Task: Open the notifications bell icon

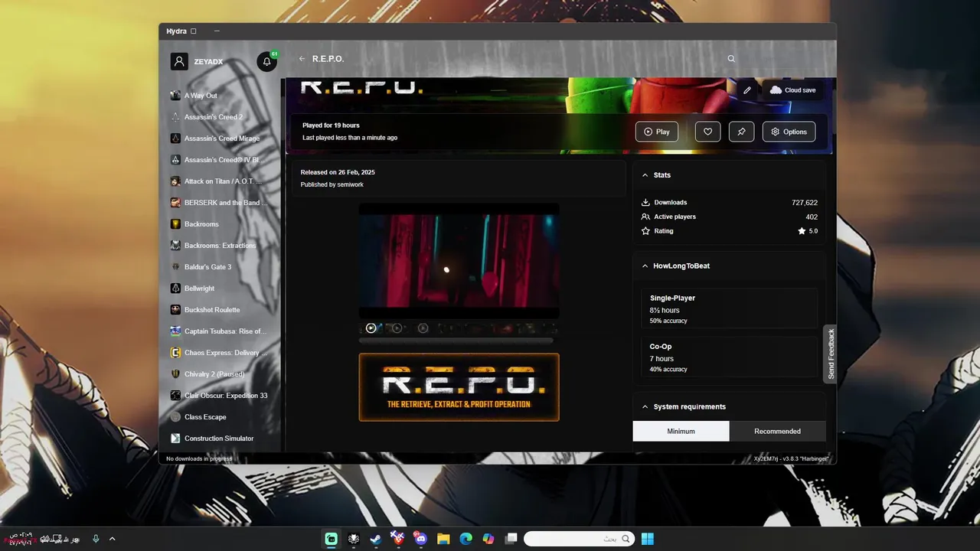Action: pos(266,62)
